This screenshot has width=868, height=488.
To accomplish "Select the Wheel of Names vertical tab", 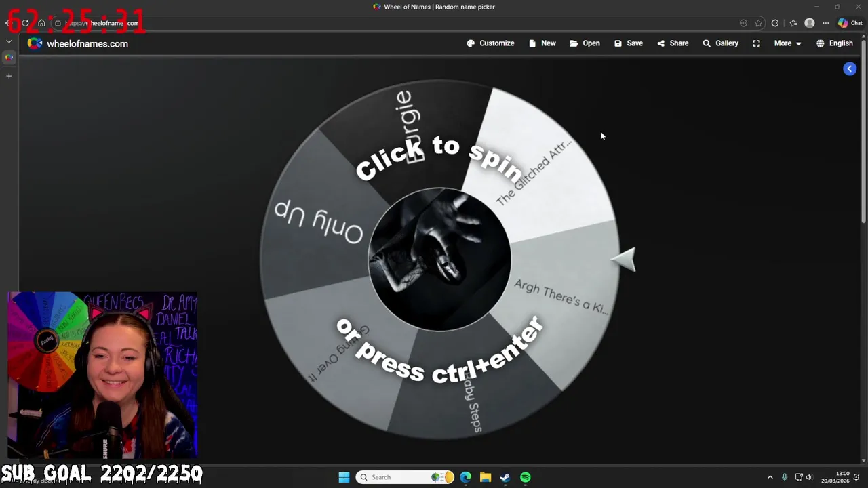I will pyautogui.click(x=9, y=58).
